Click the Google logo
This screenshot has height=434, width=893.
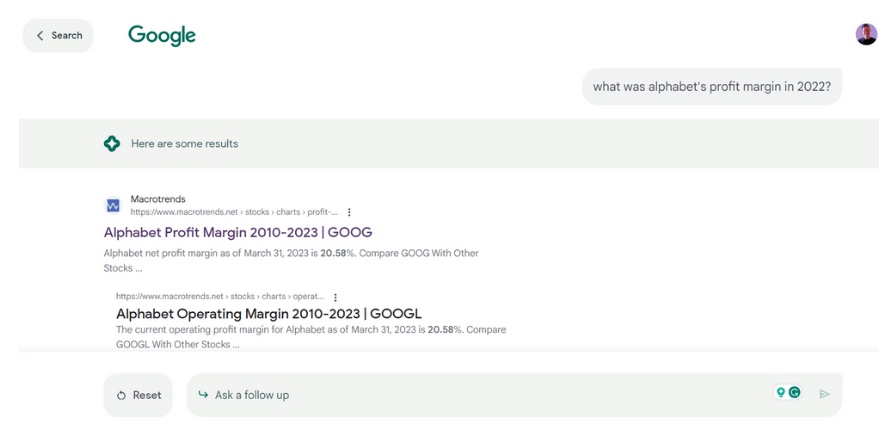tap(162, 35)
